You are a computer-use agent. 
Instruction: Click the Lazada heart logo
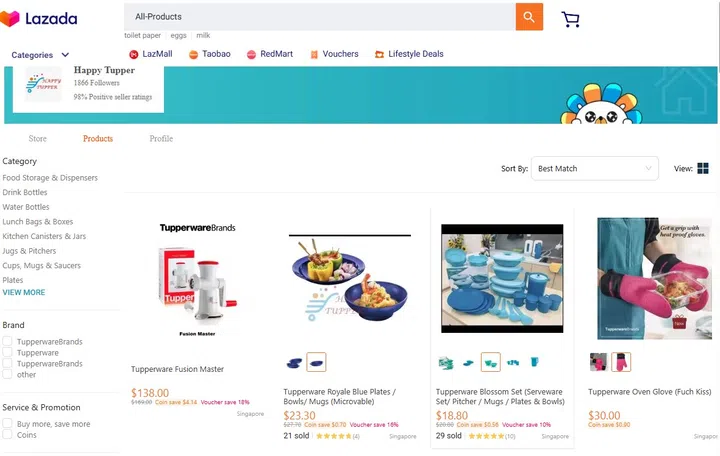[x=10, y=18]
